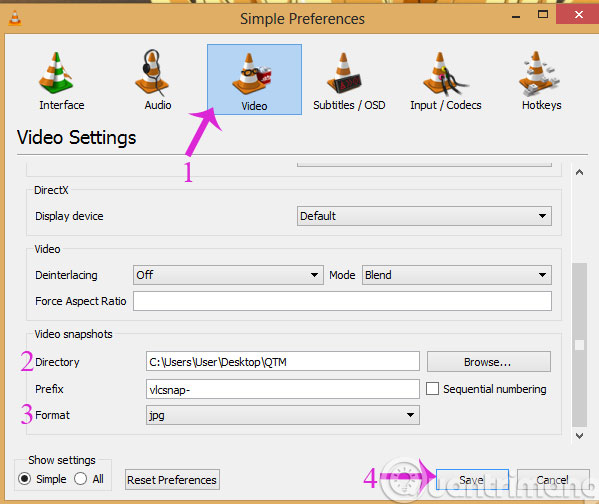The width and height of the screenshot is (599, 504).
Task: Expand the Display device dropdown
Action: coord(424,216)
